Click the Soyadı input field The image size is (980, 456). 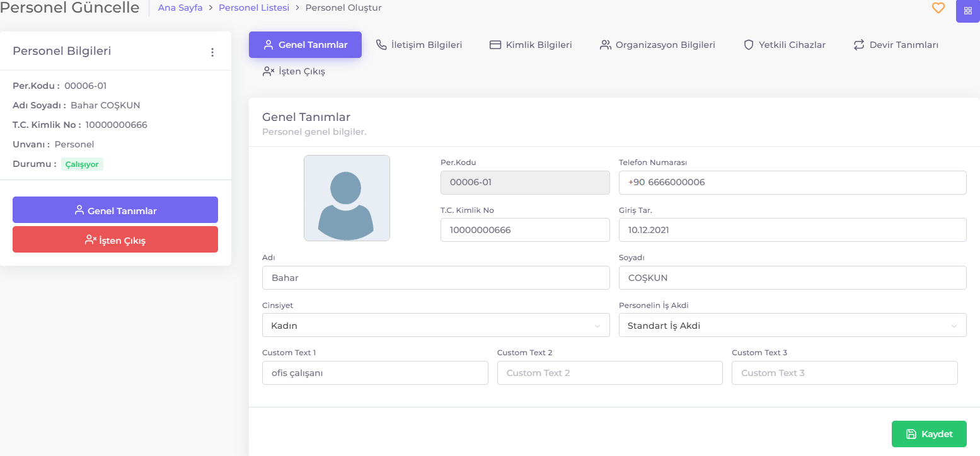click(x=793, y=278)
